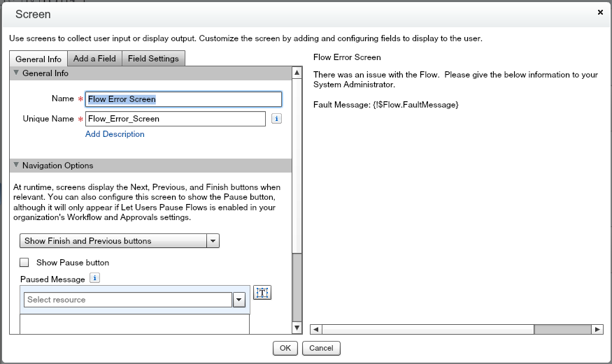Screen dimensions: 612x364
Task: Collapse the General Info section
Action: [16, 73]
